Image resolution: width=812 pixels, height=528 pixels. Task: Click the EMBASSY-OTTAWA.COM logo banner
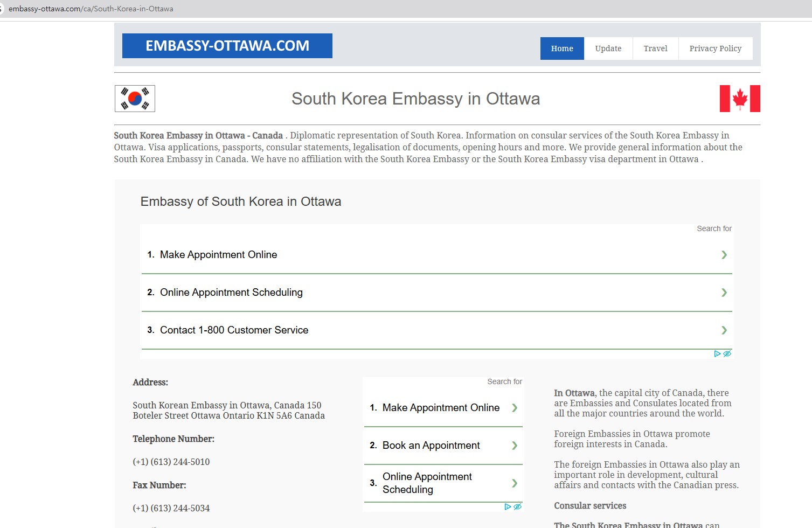(227, 46)
